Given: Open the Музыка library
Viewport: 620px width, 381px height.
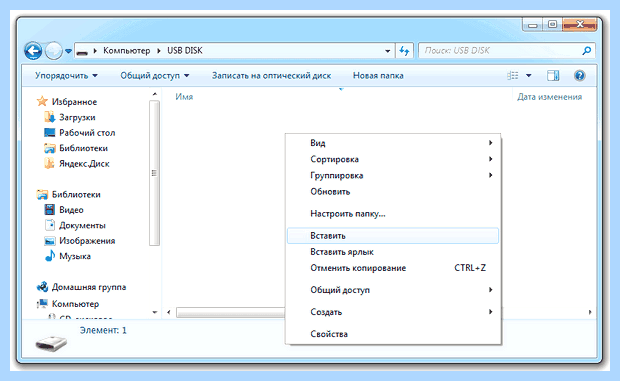Looking at the screenshot, I should 75,256.
